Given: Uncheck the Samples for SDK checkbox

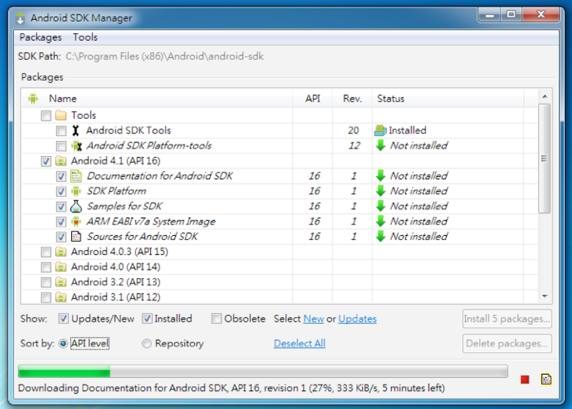Looking at the screenshot, I should 61,207.
